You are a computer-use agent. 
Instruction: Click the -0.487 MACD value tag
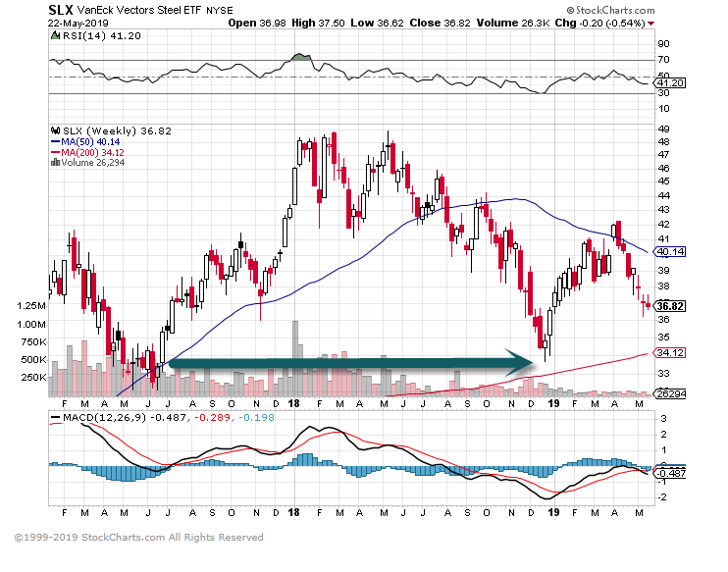pyautogui.click(x=669, y=473)
